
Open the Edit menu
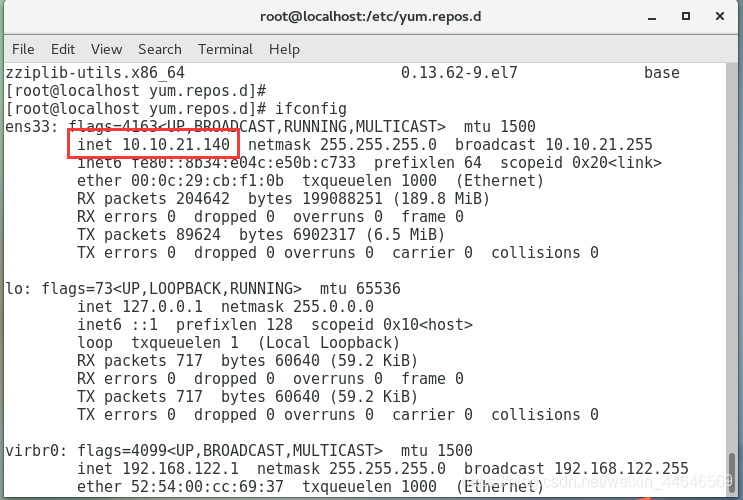[x=63, y=49]
